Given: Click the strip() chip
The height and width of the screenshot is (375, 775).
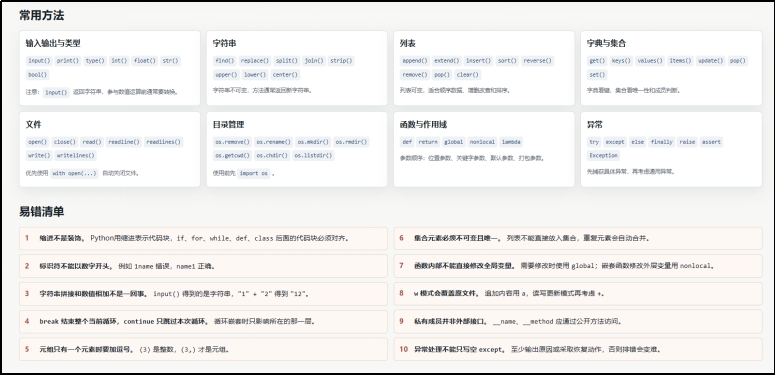Looking at the screenshot, I should pyautogui.click(x=341, y=61).
